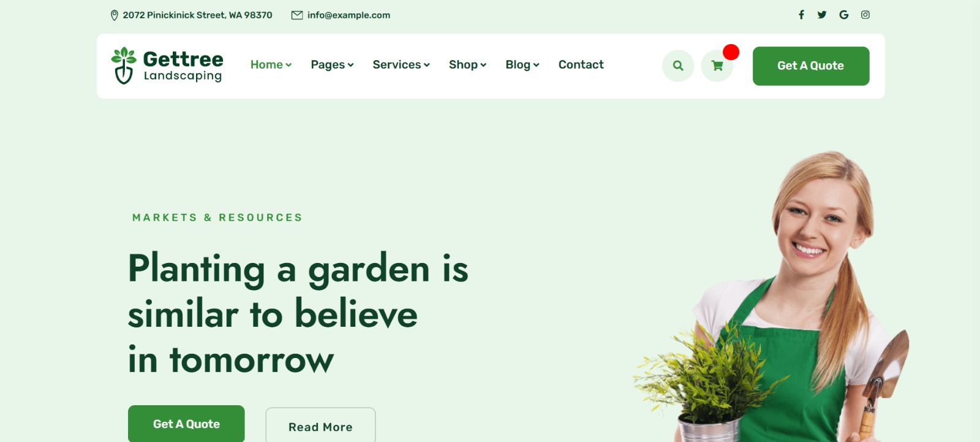Click the hero Get A Quote button
Screen dimensions: 980x442
coord(186,424)
